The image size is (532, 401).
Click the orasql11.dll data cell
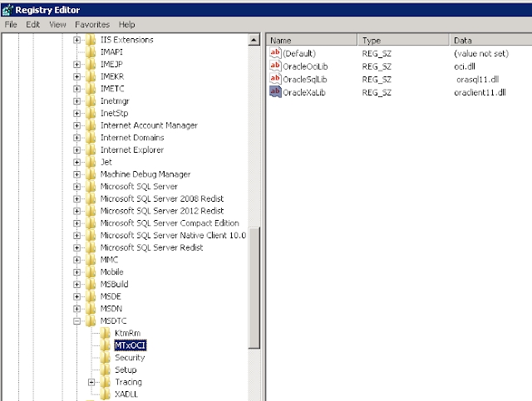click(477, 80)
